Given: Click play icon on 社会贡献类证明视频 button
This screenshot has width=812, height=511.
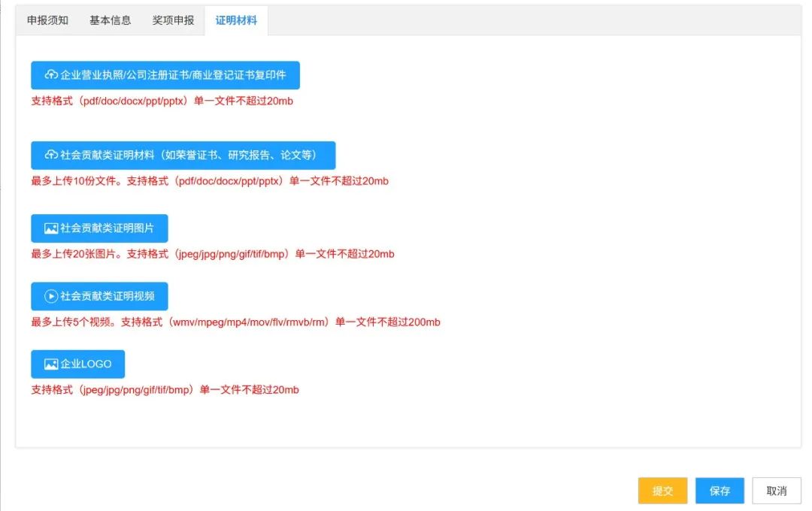Looking at the screenshot, I should tap(51, 296).
